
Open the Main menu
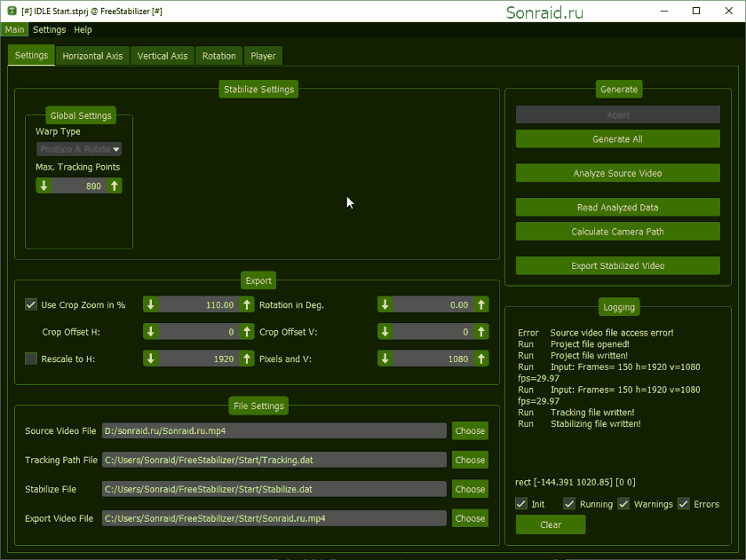click(x=15, y=29)
